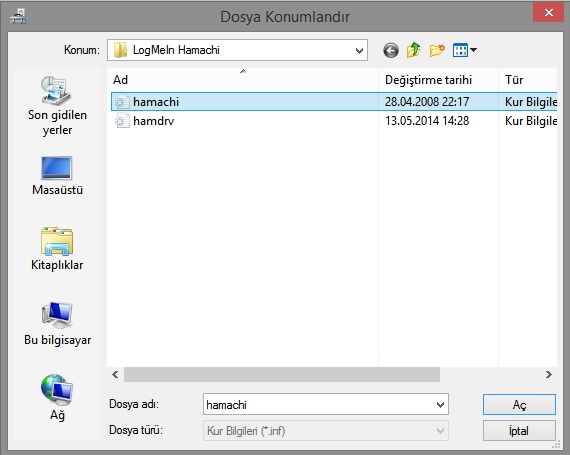
Task: Expand the Dosya adı dropdown arrow
Action: tap(440, 404)
